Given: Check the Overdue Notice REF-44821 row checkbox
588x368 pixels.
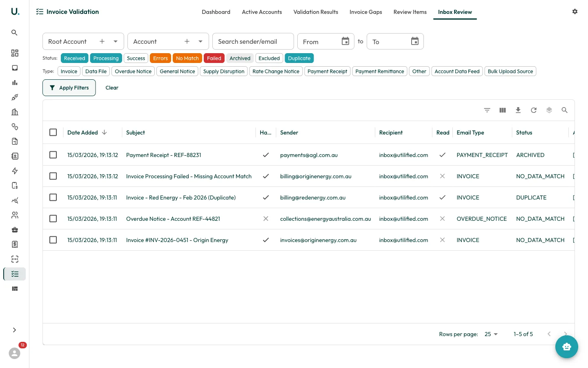Looking at the screenshot, I should pos(53,219).
